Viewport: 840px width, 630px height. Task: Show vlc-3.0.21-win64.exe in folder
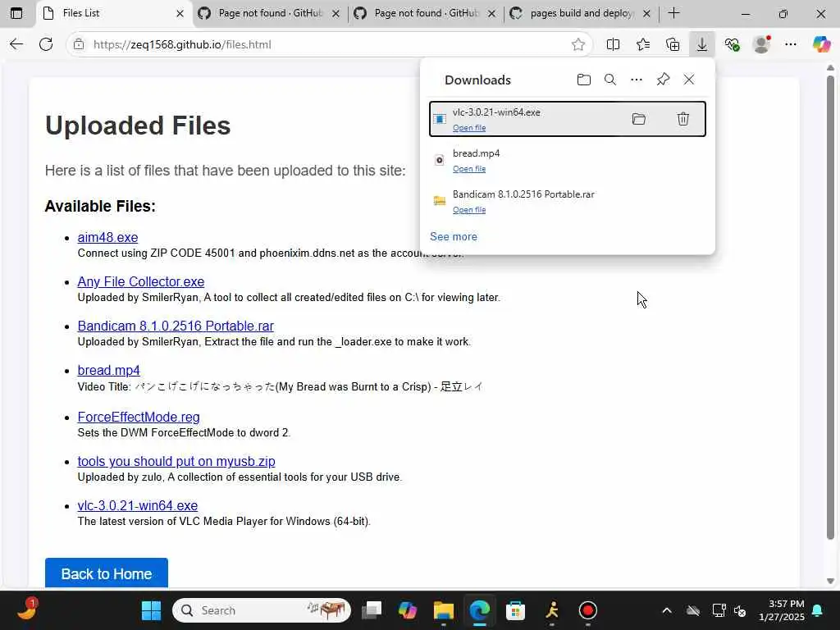pos(638,119)
